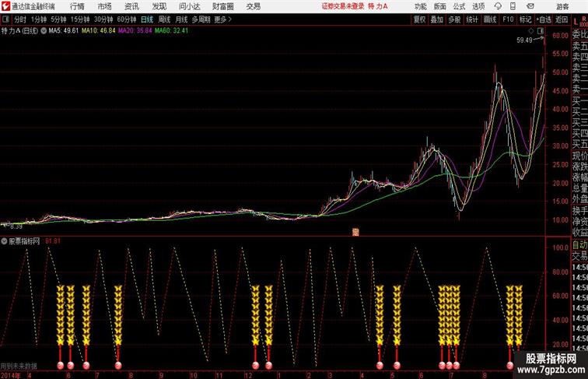Click the 统计 toolbar button
The height and width of the screenshot is (379, 588).
click(472, 19)
